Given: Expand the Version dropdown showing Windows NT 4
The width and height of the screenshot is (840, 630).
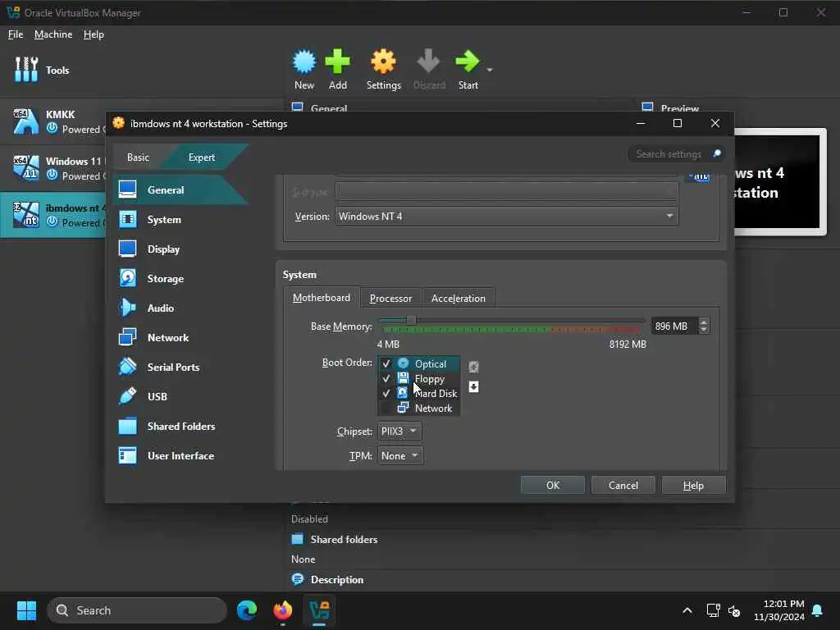Looking at the screenshot, I should click(x=506, y=217).
